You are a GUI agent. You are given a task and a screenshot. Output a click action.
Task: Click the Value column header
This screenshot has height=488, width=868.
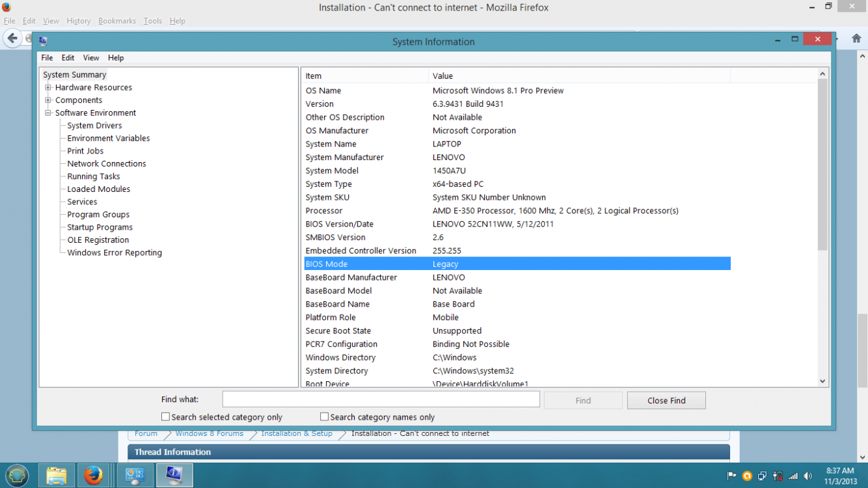[579, 75]
